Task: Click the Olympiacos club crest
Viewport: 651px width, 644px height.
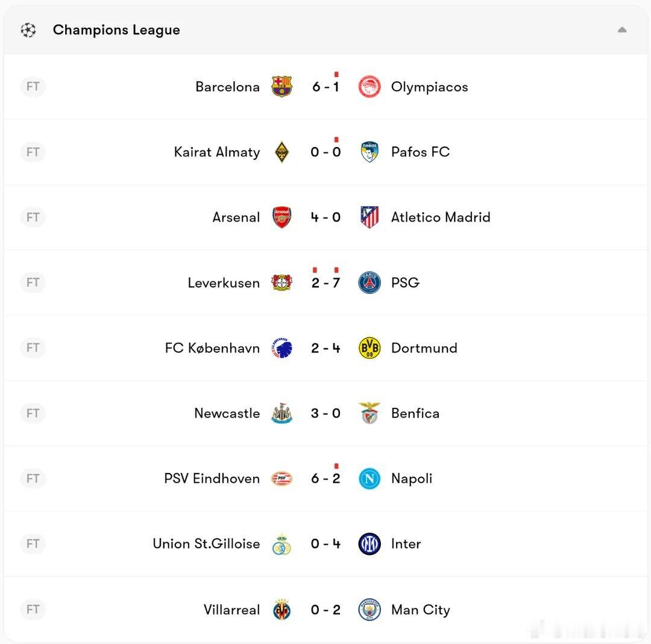Action: click(369, 87)
